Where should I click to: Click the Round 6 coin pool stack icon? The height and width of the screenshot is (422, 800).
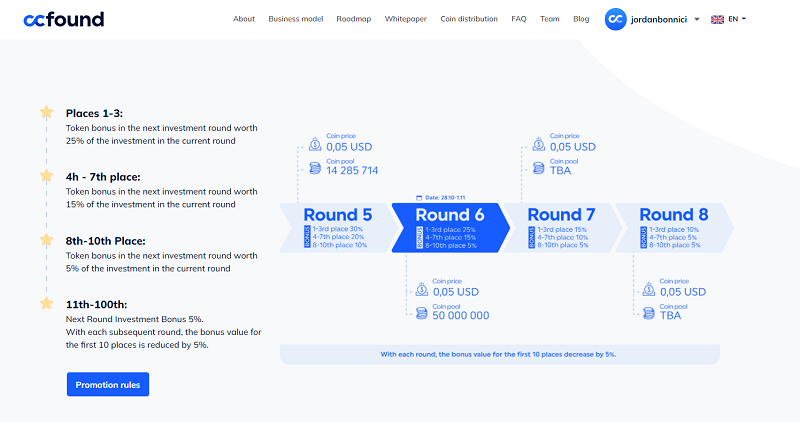point(421,313)
